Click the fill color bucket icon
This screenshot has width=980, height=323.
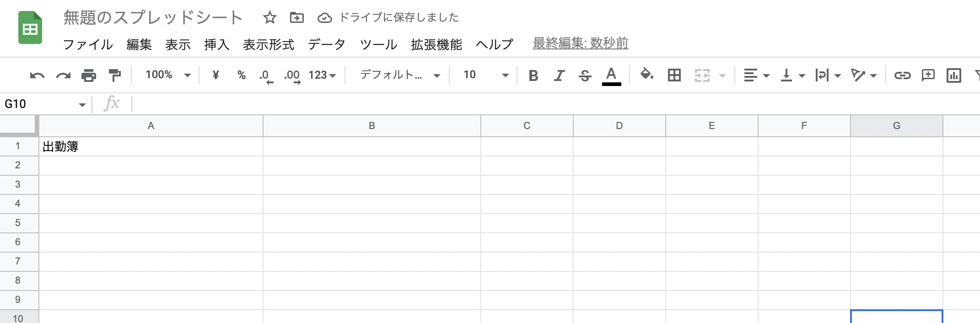[646, 75]
